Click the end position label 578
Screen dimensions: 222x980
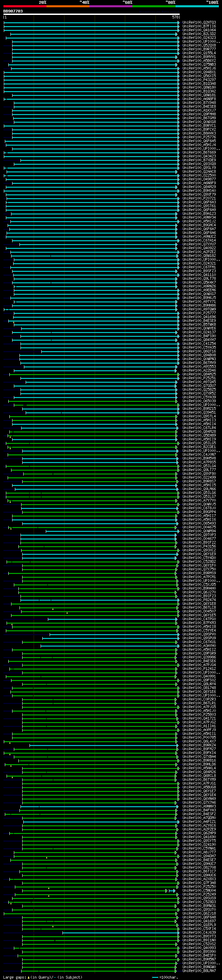175,17
